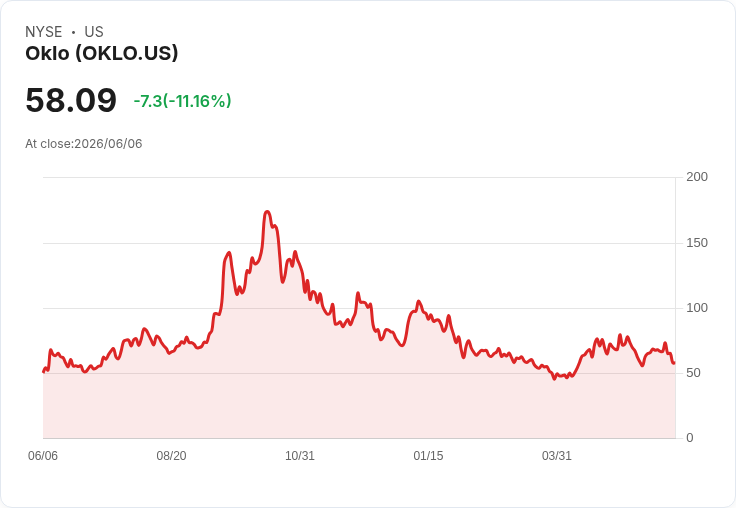The height and width of the screenshot is (508, 736).
Task: Click the US market label
Action: coord(94,32)
